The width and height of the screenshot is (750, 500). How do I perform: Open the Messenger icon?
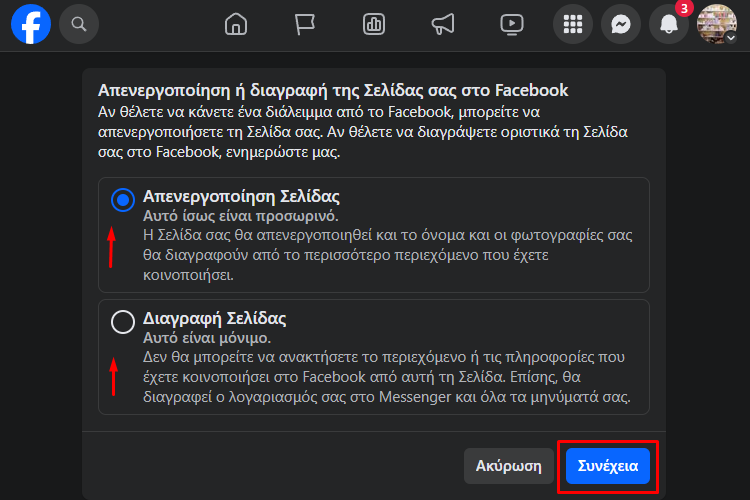(x=621, y=24)
